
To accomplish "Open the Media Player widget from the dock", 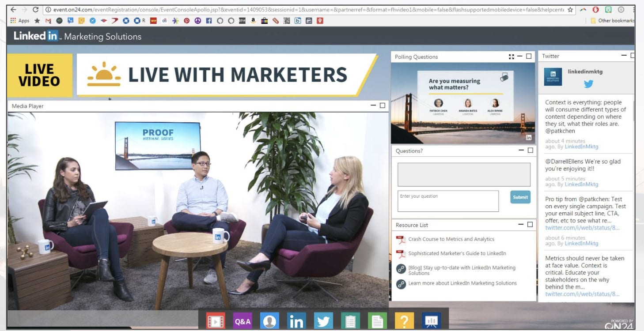I will pos(216,321).
